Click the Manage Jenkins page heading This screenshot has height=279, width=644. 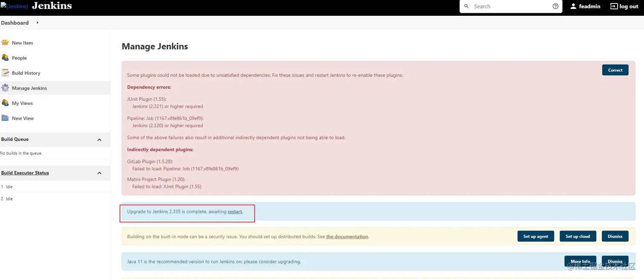[155, 46]
